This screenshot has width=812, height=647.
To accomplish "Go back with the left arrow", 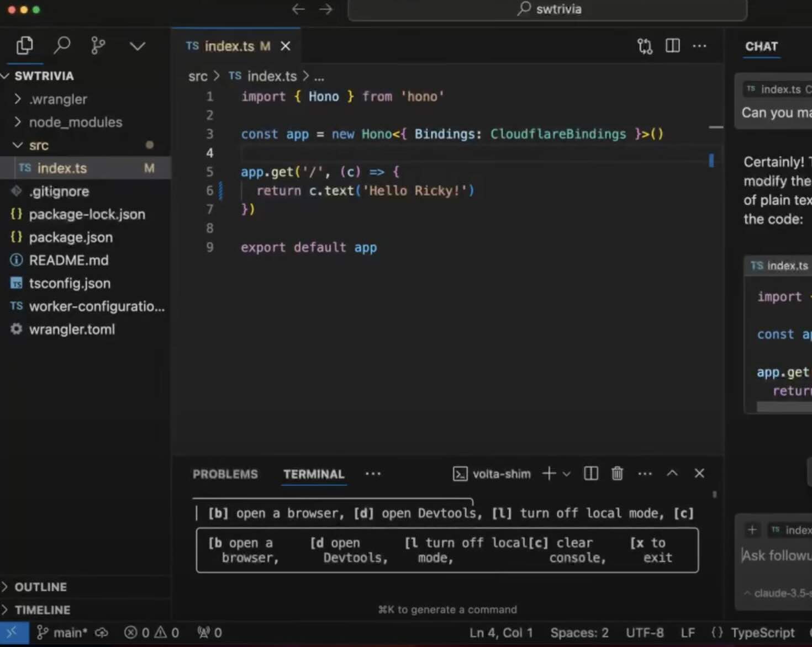I will pyautogui.click(x=298, y=9).
